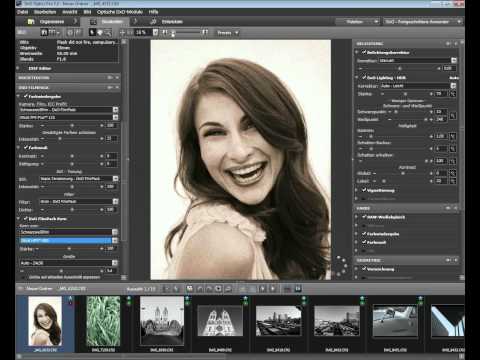The image size is (480, 360).
Task: Open the Presets dropdown in toolbar
Action: (x=227, y=33)
